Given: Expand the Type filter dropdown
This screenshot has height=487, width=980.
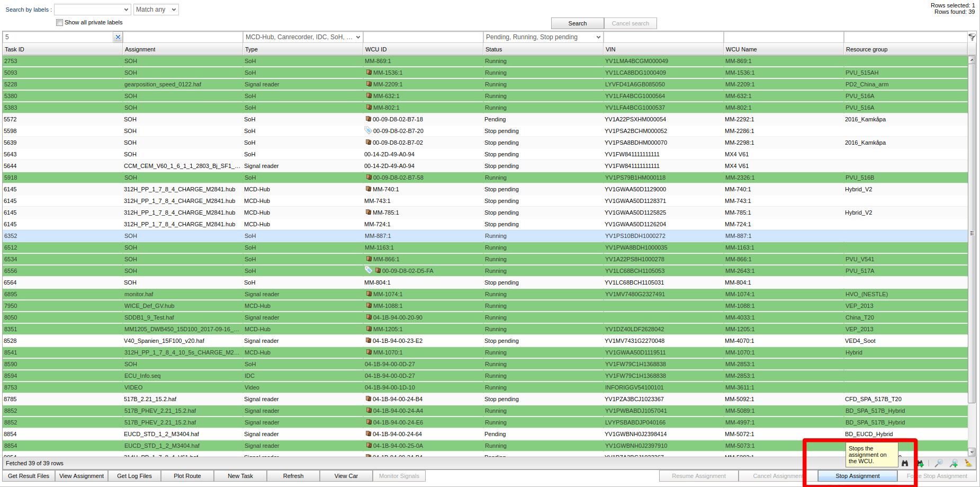Looking at the screenshot, I should tap(358, 37).
